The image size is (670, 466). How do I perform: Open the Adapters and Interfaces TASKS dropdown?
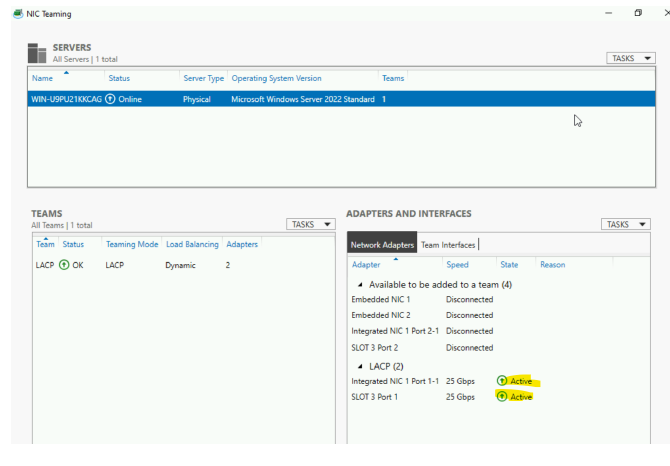pos(625,224)
